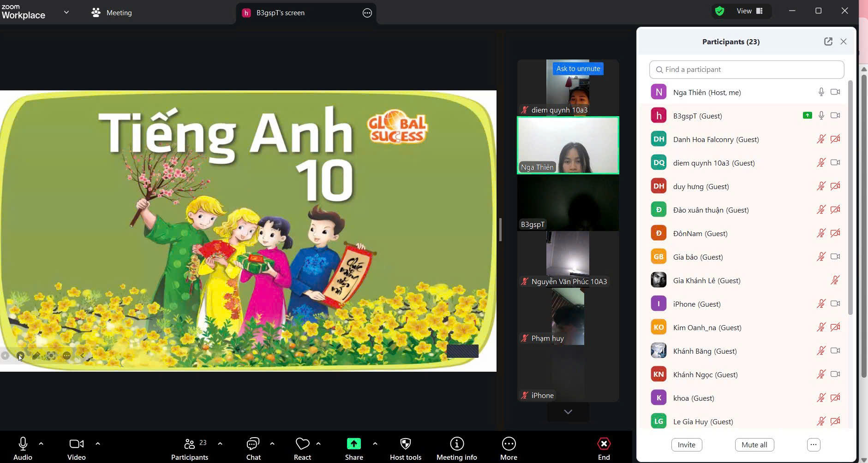
Task: Click the green Share screen icon
Action: pyautogui.click(x=353, y=444)
